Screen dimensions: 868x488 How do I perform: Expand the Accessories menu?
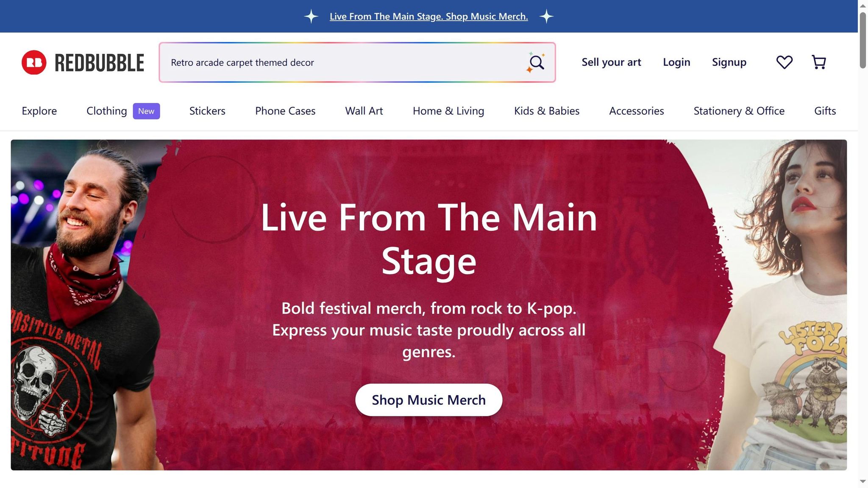pyautogui.click(x=637, y=111)
